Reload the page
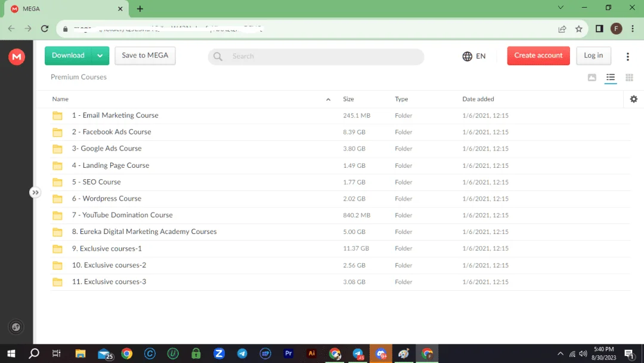Image resolution: width=644 pixels, height=363 pixels. coord(45,29)
